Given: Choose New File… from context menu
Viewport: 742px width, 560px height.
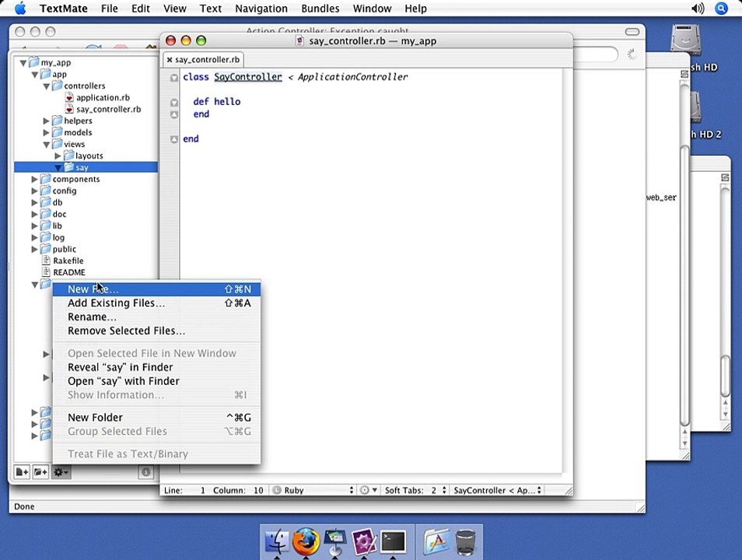Looking at the screenshot, I should 156,289.
